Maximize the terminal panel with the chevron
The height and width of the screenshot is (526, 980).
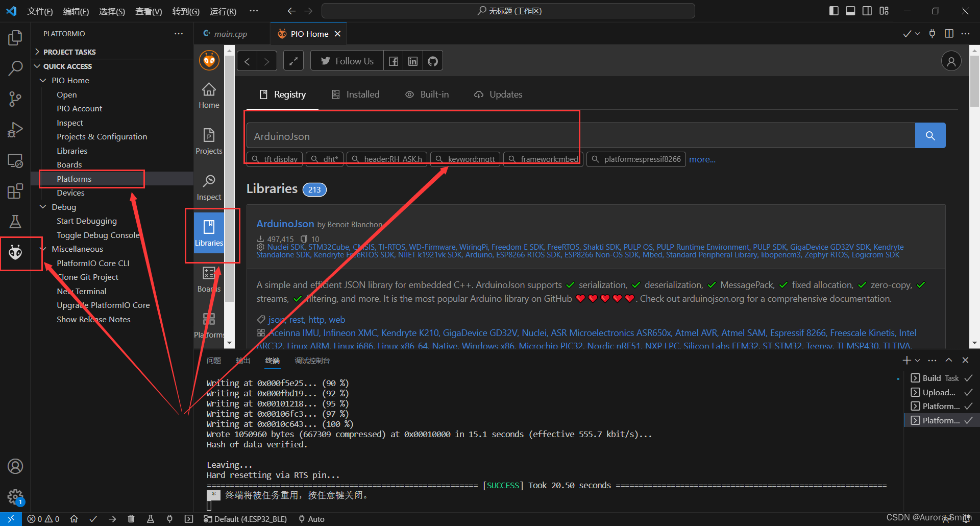pos(949,361)
